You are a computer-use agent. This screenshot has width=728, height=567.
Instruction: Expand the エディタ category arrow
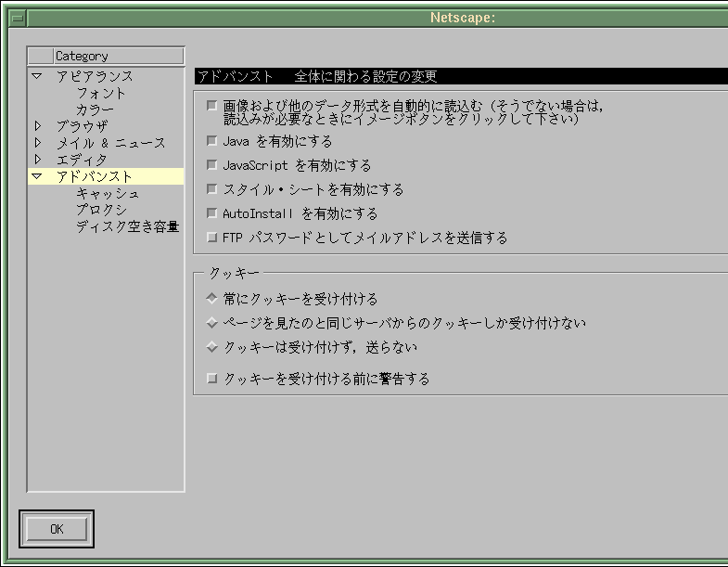(38, 160)
